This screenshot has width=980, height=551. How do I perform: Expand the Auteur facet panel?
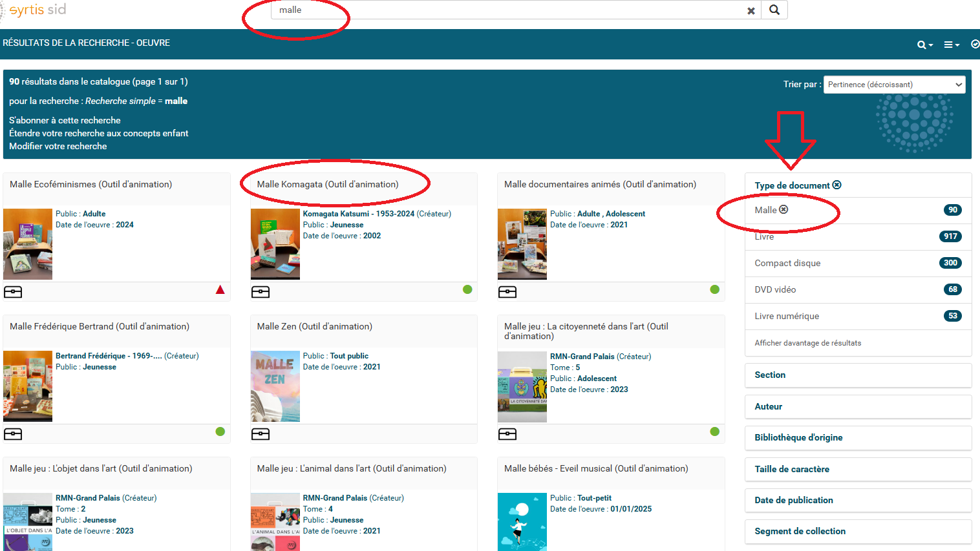tap(768, 406)
